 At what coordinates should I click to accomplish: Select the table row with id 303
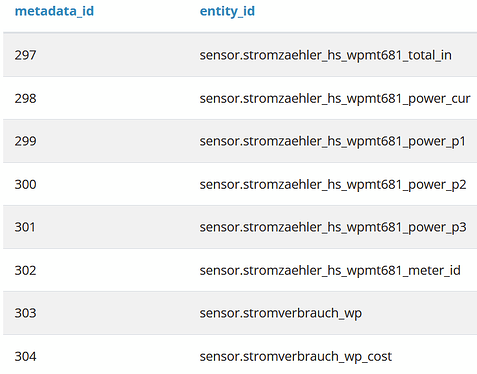(240, 313)
